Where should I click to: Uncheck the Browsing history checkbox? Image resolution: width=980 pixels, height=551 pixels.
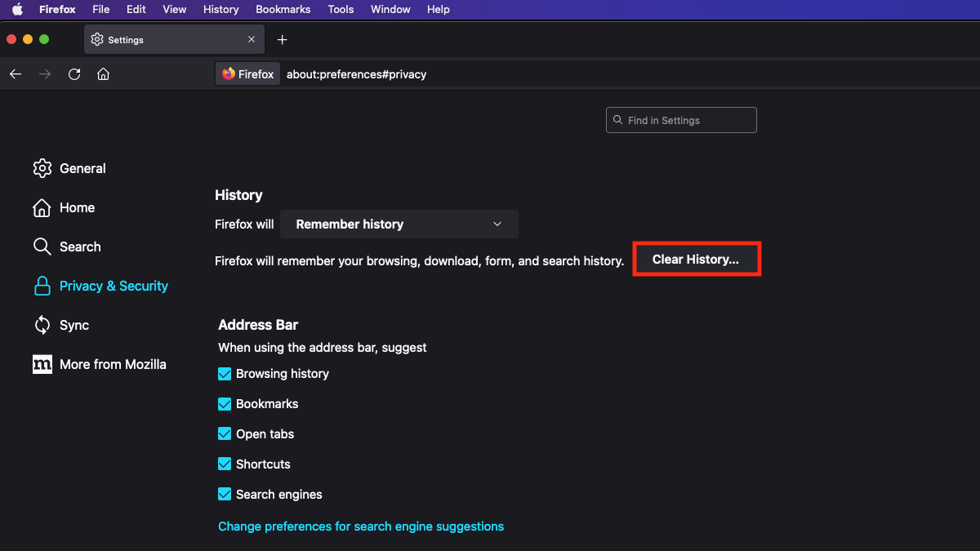[x=225, y=374]
